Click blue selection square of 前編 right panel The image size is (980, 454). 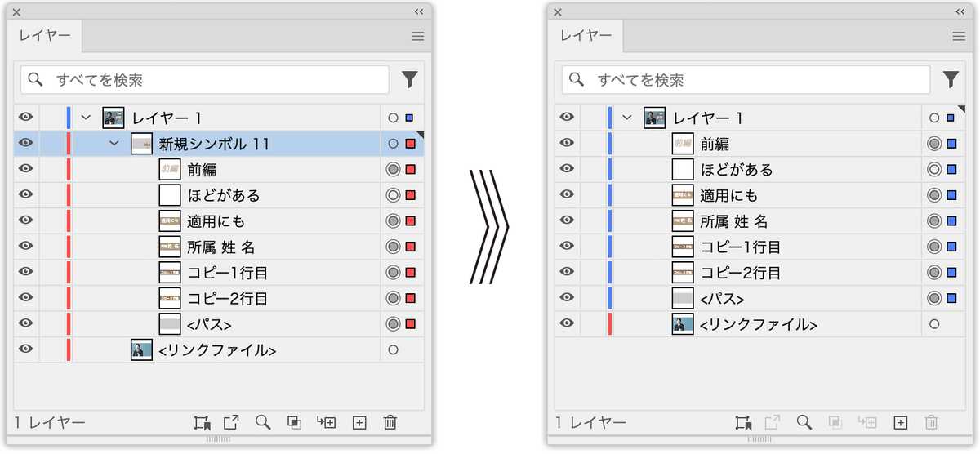point(951,144)
